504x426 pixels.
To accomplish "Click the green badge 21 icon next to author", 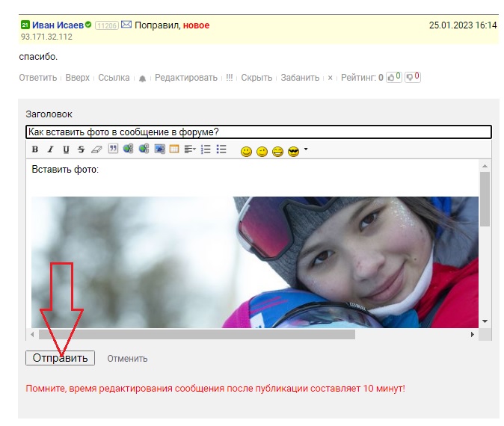I will pyautogui.click(x=25, y=25).
